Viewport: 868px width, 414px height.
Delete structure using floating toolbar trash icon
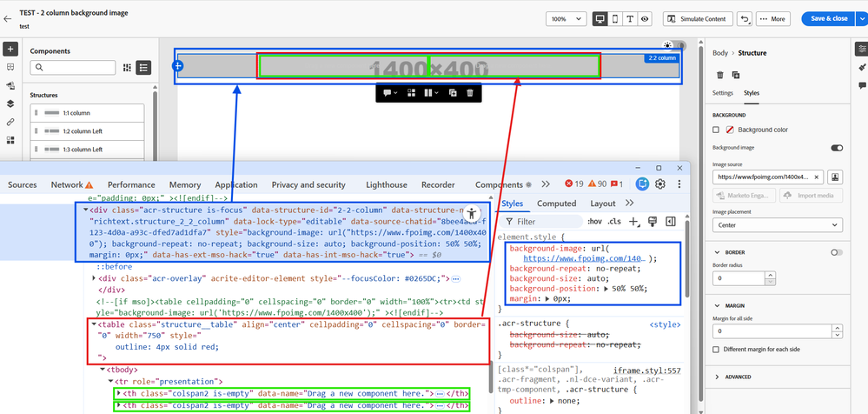(470, 93)
